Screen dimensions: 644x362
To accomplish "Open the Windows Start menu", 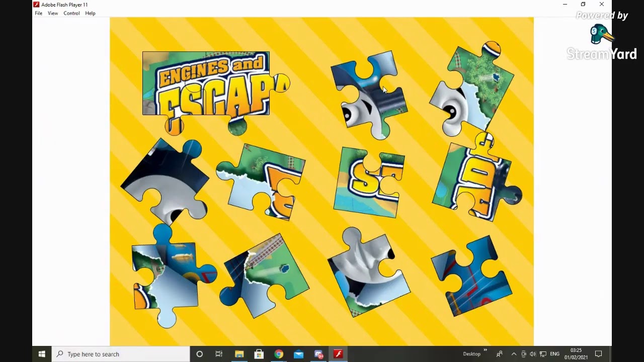I will [42, 354].
